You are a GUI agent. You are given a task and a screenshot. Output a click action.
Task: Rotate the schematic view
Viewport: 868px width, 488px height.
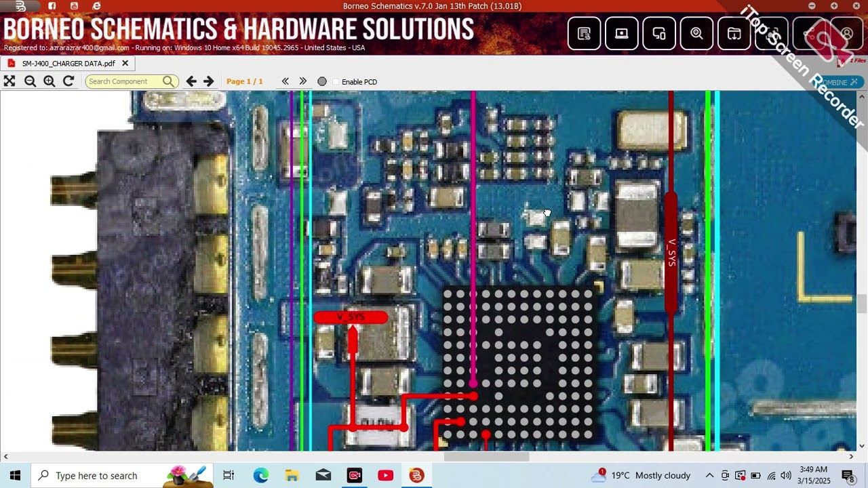68,81
